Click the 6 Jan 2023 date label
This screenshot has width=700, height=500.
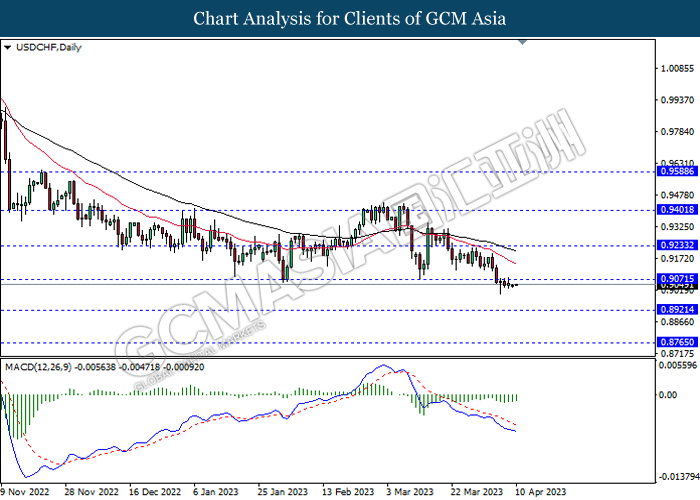pyautogui.click(x=216, y=492)
